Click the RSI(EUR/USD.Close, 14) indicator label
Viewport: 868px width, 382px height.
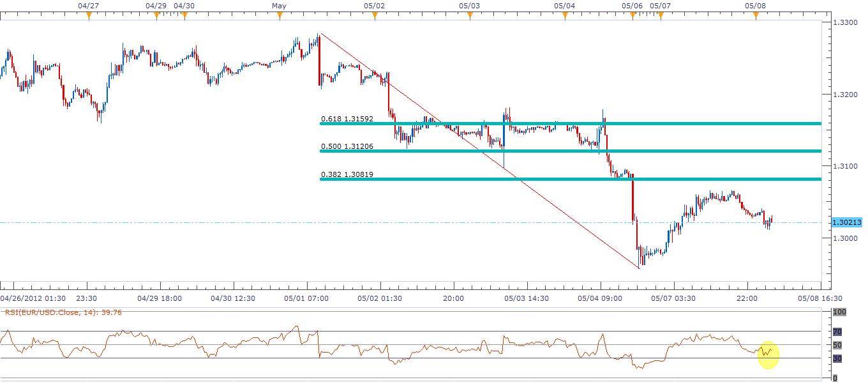click(63, 312)
